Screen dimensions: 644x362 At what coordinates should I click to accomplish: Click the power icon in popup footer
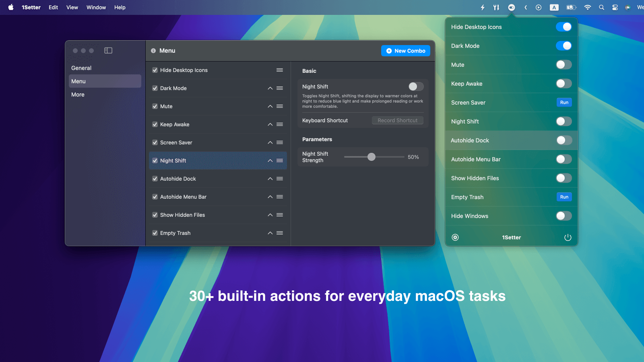tap(568, 237)
